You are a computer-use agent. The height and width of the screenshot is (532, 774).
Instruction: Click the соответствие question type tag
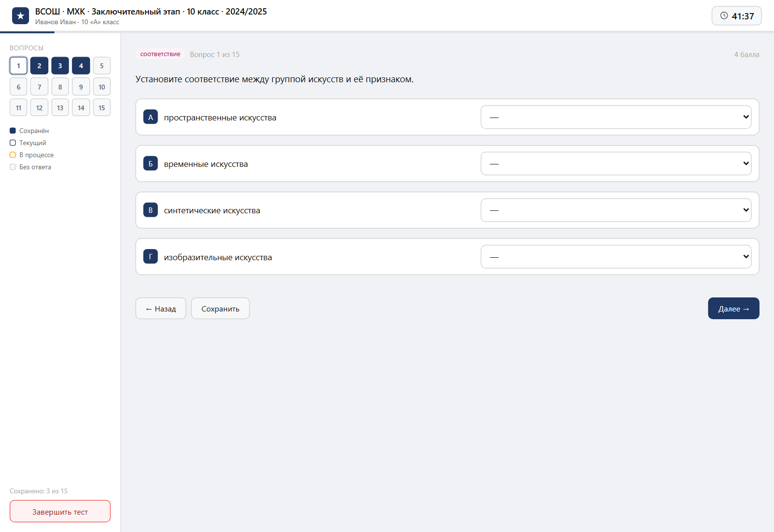click(160, 54)
